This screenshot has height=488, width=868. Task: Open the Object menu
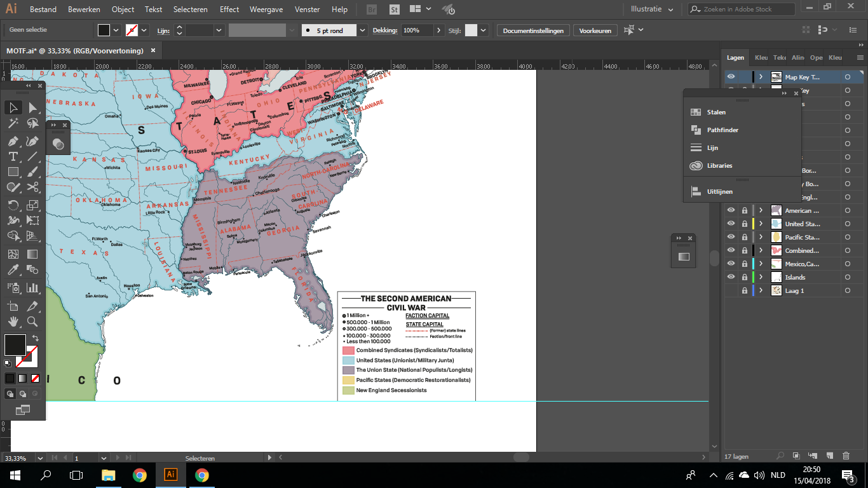123,9
